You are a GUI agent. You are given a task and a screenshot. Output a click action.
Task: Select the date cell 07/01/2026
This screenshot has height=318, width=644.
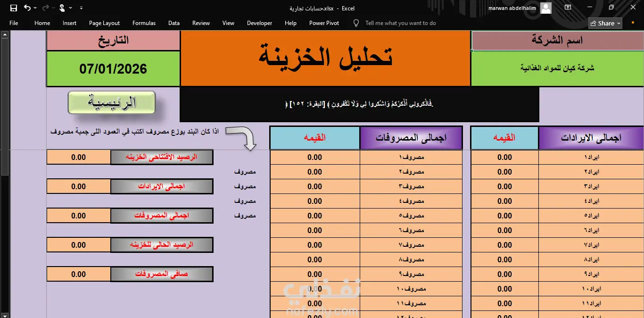(x=113, y=69)
